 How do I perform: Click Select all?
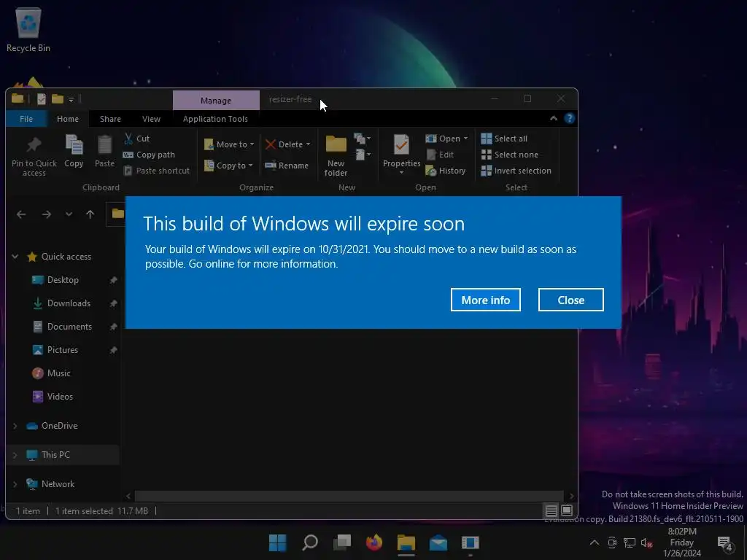click(x=504, y=139)
